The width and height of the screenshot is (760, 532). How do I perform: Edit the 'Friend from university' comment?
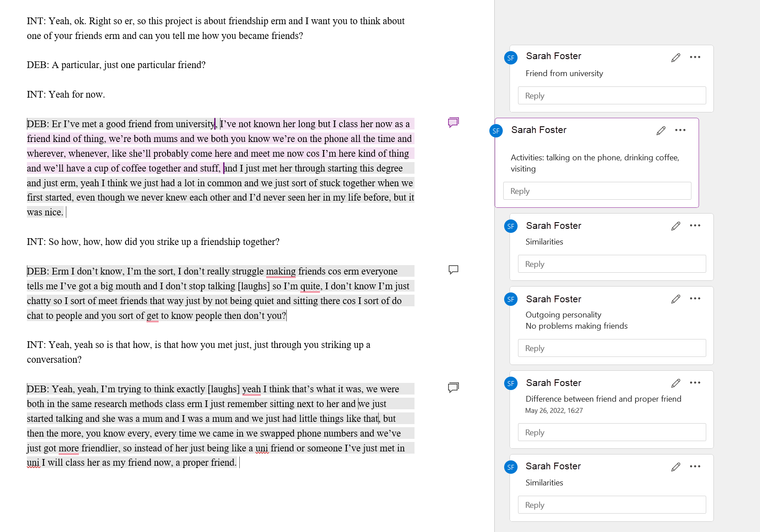pos(676,57)
